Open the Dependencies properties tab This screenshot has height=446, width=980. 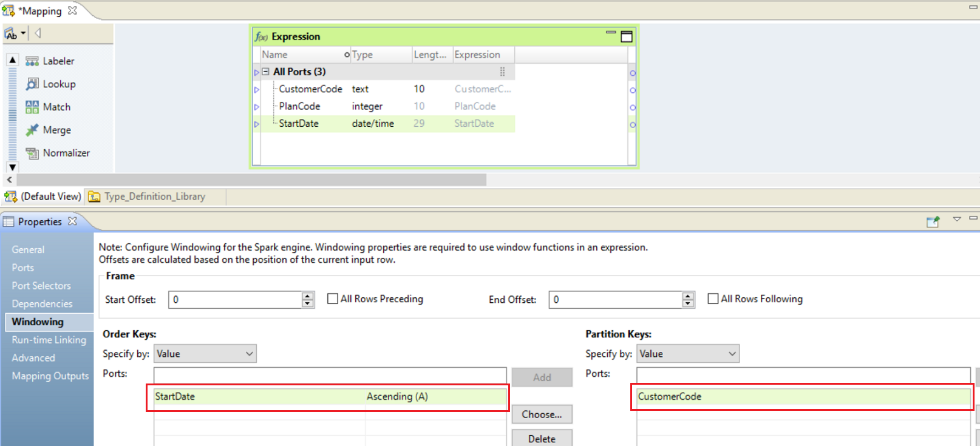point(42,304)
